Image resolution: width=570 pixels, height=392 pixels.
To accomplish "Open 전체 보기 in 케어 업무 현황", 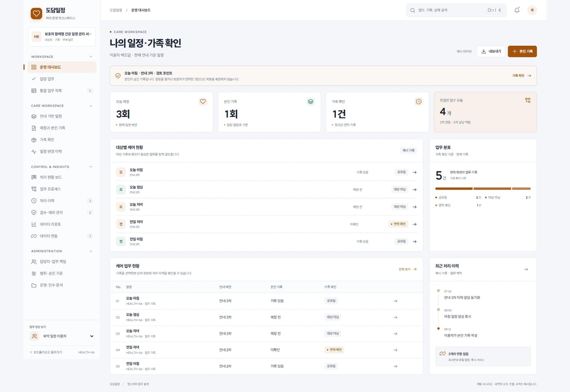I will coord(408,269).
